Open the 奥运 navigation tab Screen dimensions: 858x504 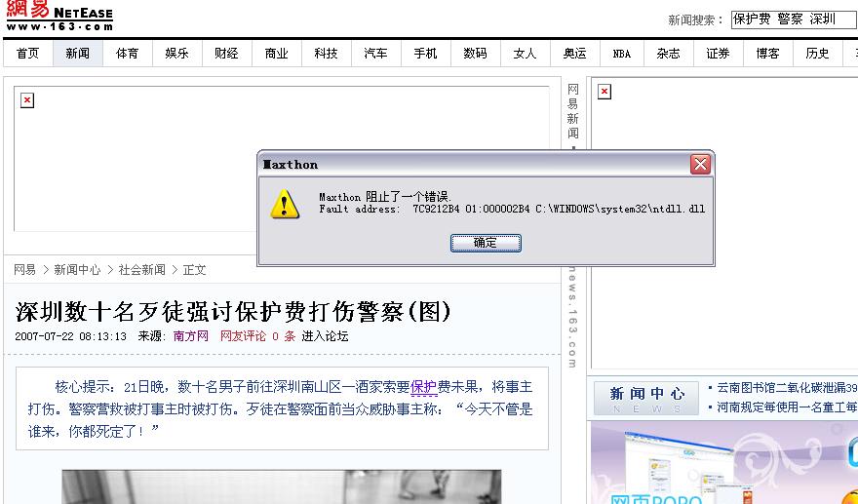click(x=574, y=54)
